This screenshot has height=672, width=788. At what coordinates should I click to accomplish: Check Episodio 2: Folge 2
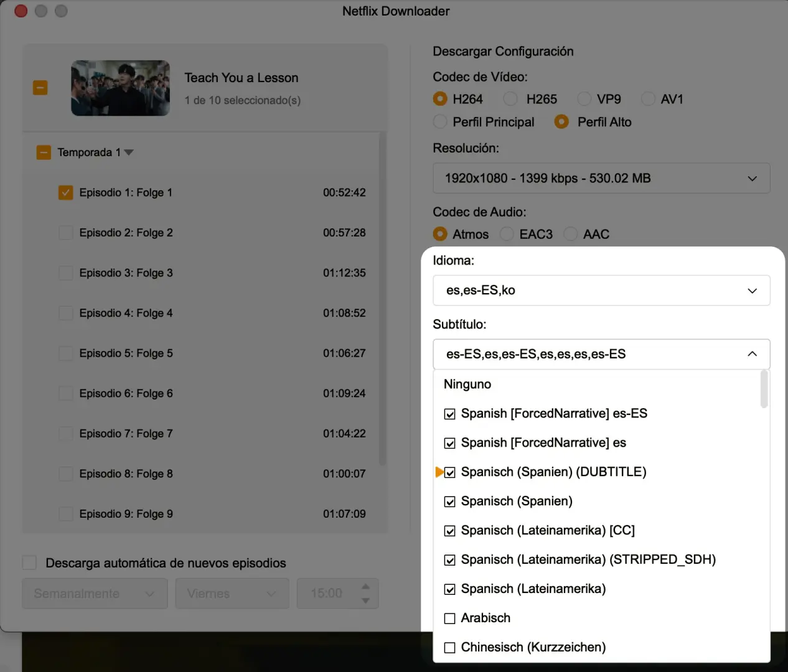coord(66,233)
